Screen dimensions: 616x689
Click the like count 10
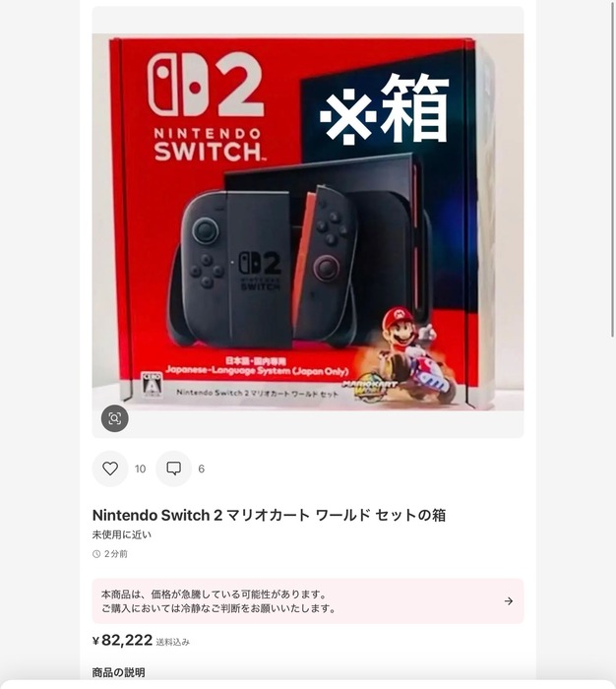[140, 469]
